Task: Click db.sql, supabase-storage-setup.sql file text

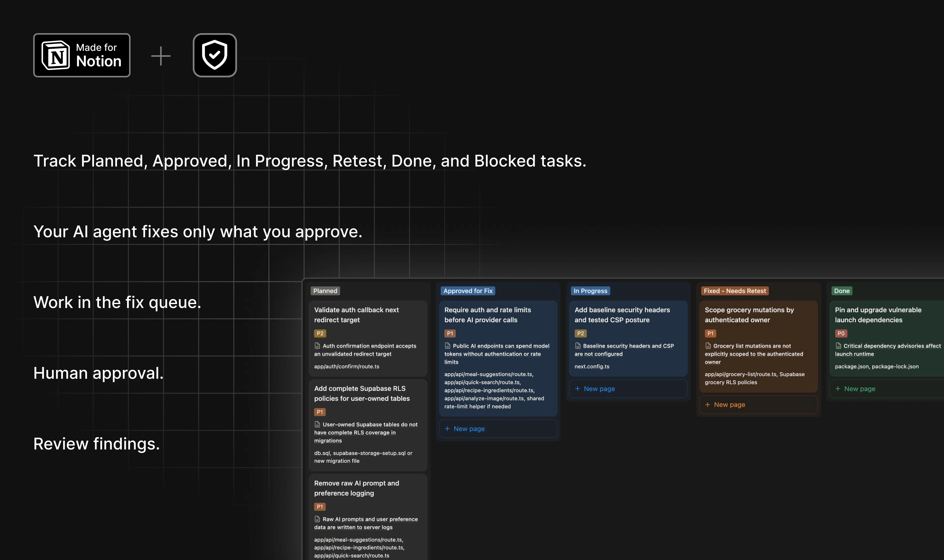Action: 363,457
